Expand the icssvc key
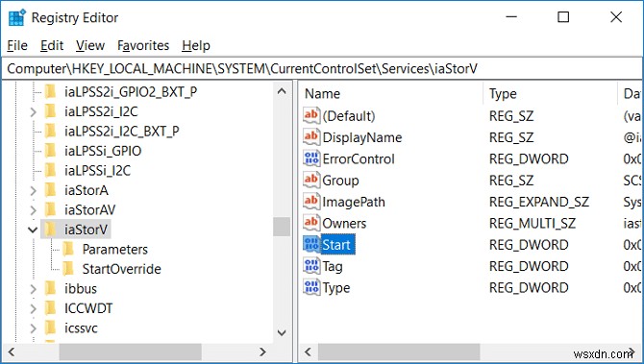 tap(34, 328)
